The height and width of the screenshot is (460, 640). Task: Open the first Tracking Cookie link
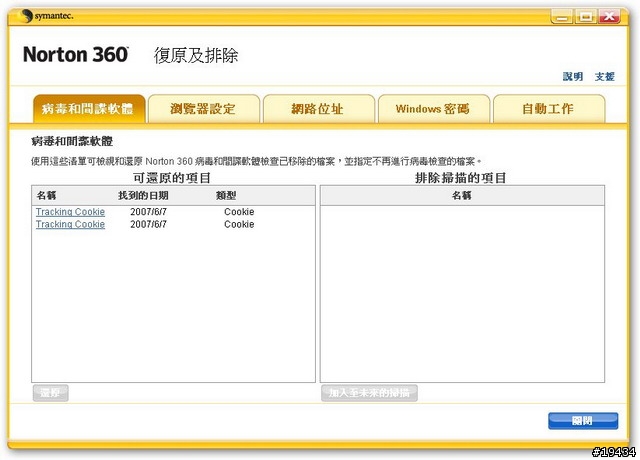pyautogui.click(x=70, y=212)
